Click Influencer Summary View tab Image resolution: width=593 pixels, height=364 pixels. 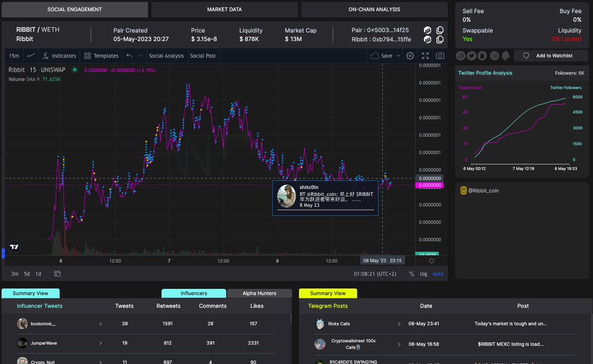[31, 293]
